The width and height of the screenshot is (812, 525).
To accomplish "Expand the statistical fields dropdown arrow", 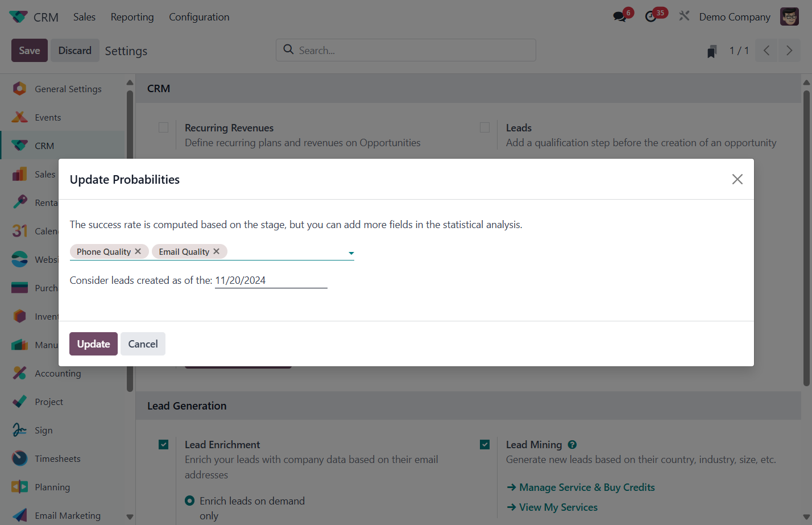I will [351, 253].
